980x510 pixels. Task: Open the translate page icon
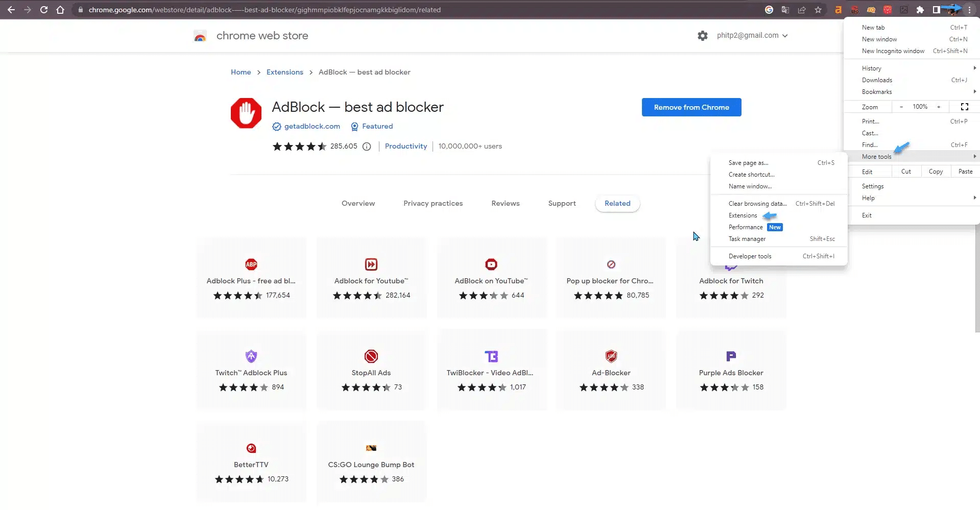click(x=785, y=10)
